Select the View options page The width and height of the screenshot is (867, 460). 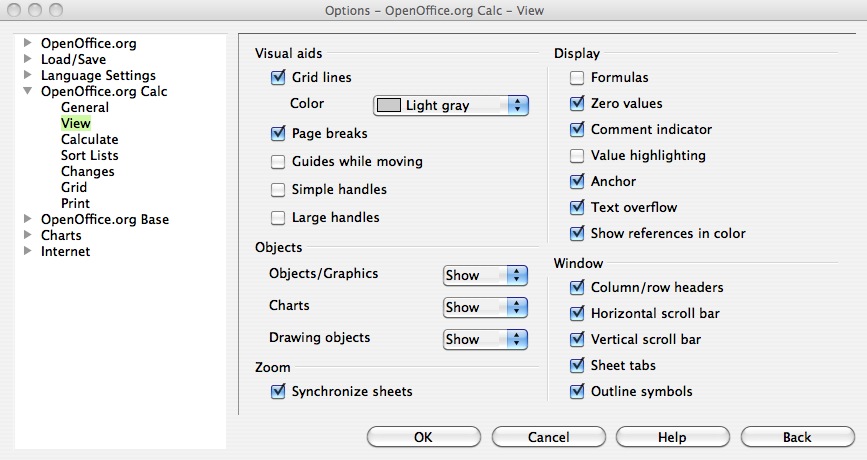pos(76,123)
